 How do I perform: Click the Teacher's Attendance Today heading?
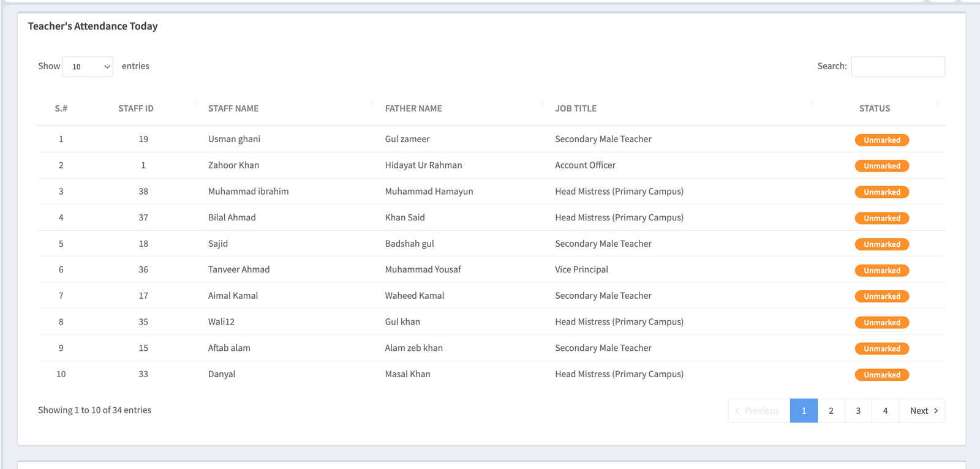pyautogui.click(x=92, y=26)
